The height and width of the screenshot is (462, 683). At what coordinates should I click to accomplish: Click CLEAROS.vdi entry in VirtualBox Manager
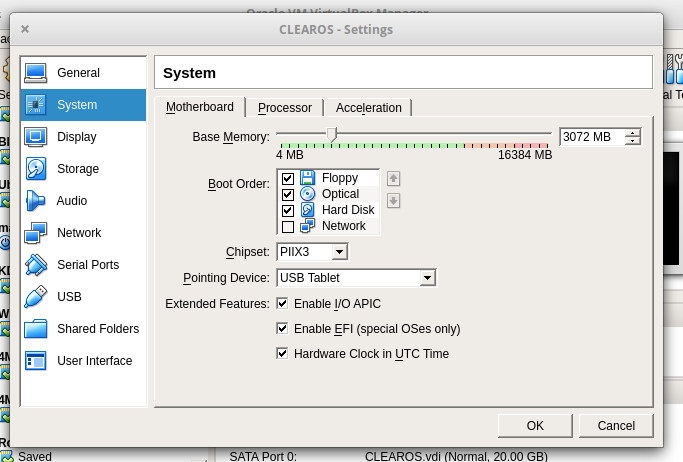coord(456,456)
